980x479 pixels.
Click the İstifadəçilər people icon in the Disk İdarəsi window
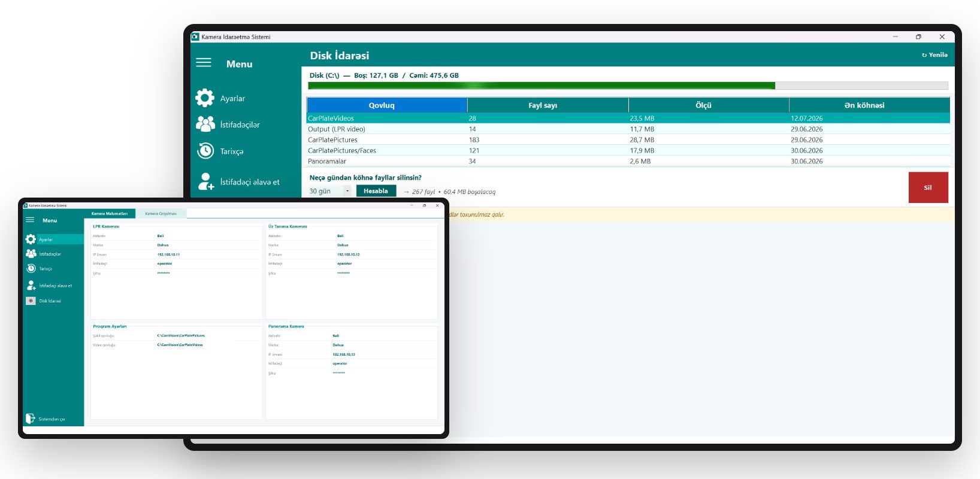[x=205, y=124]
